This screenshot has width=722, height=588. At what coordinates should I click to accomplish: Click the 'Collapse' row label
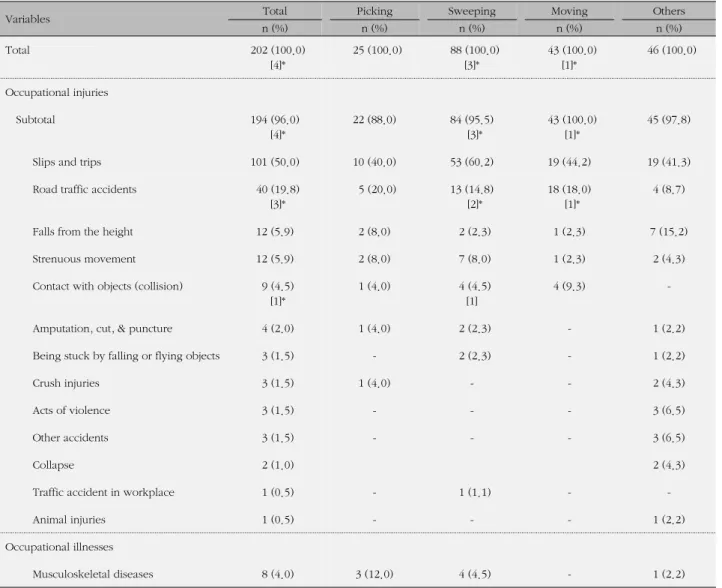[x=53, y=465]
